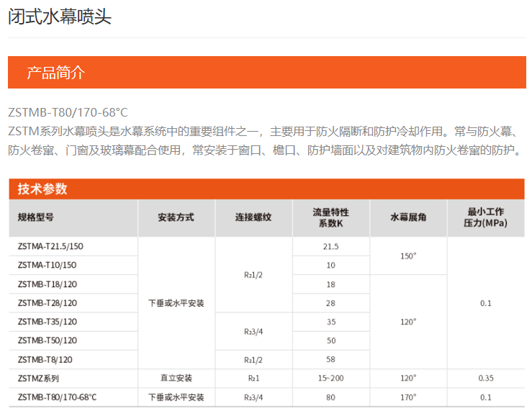Viewport: 532px width, 408px height.
Task: Click the 闭式水幕喷头 page title
Action: pos(60,17)
